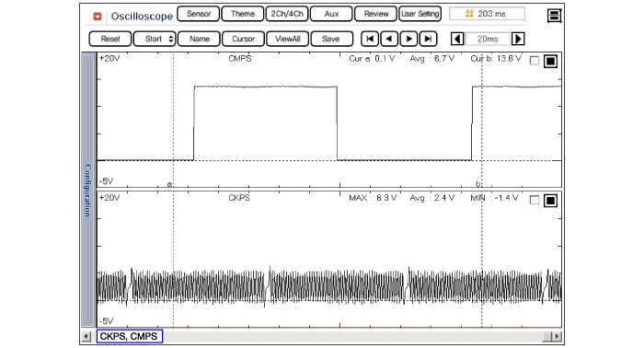Step backward with the left arrow icon

pos(389,39)
